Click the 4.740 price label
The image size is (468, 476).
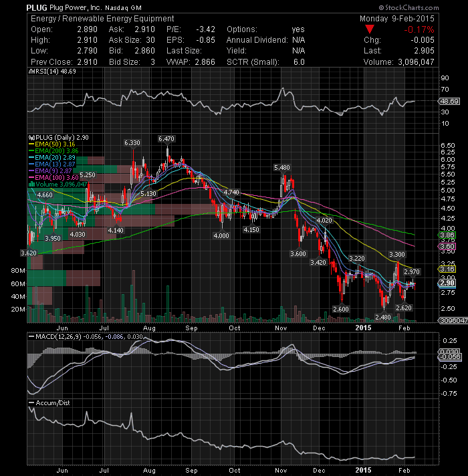pos(231,193)
